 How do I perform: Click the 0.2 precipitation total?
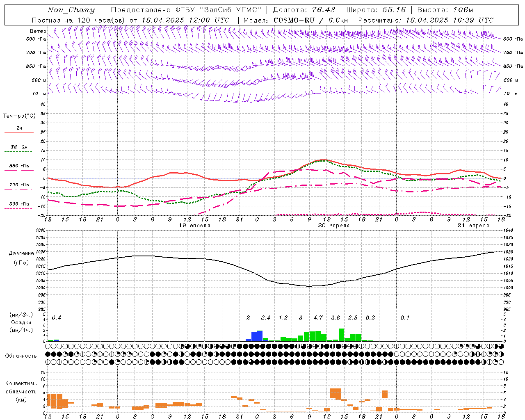point(370,318)
